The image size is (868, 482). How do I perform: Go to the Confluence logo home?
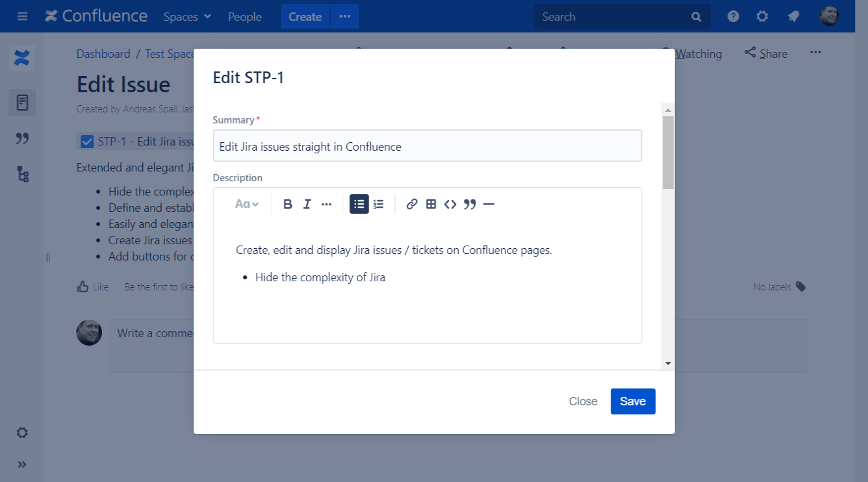96,16
